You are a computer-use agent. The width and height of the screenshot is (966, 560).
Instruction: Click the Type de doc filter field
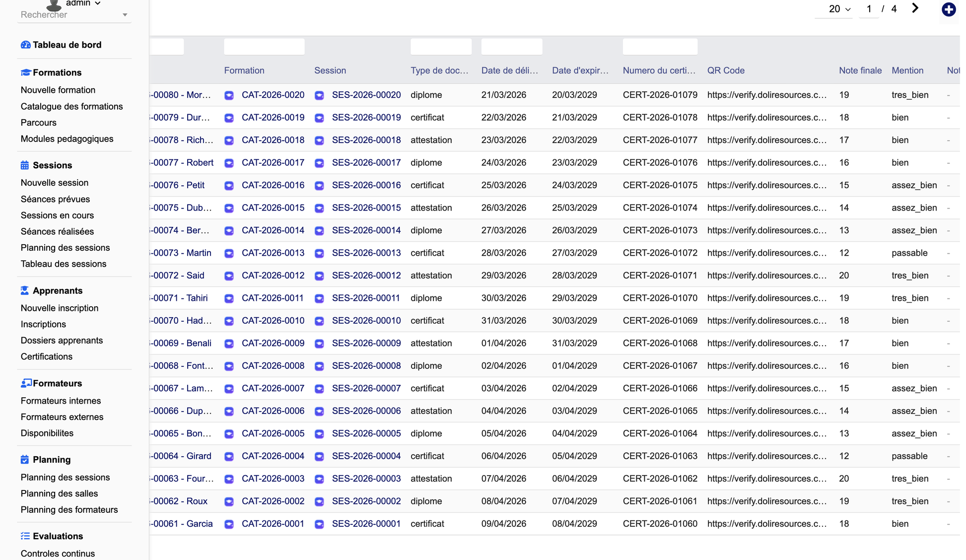pos(441,47)
